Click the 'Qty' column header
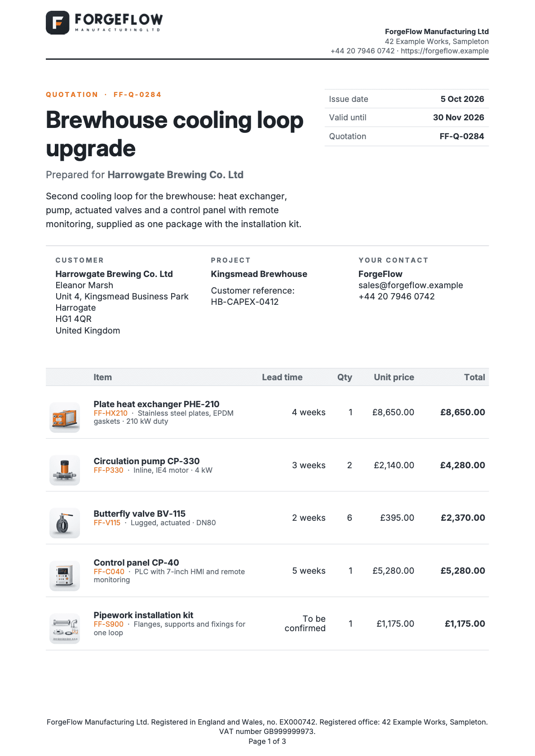 coord(345,377)
